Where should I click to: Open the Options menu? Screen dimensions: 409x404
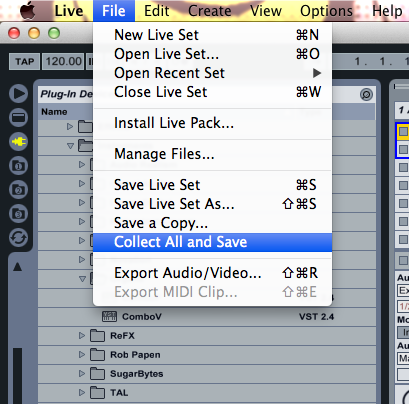tap(326, 11)
